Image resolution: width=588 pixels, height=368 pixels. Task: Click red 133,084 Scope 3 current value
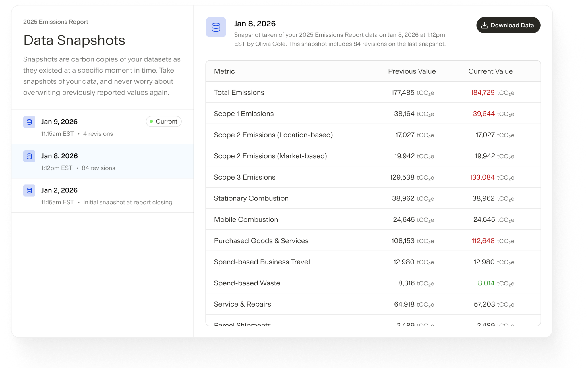coord(482,177)
